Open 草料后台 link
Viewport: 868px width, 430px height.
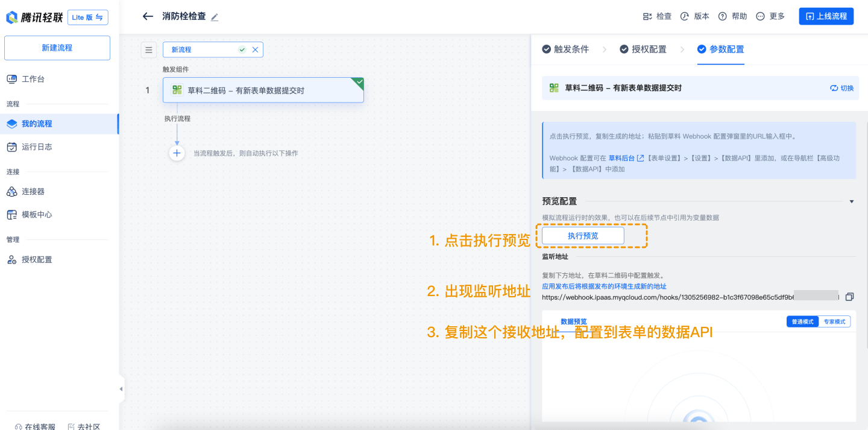point(626,158)
